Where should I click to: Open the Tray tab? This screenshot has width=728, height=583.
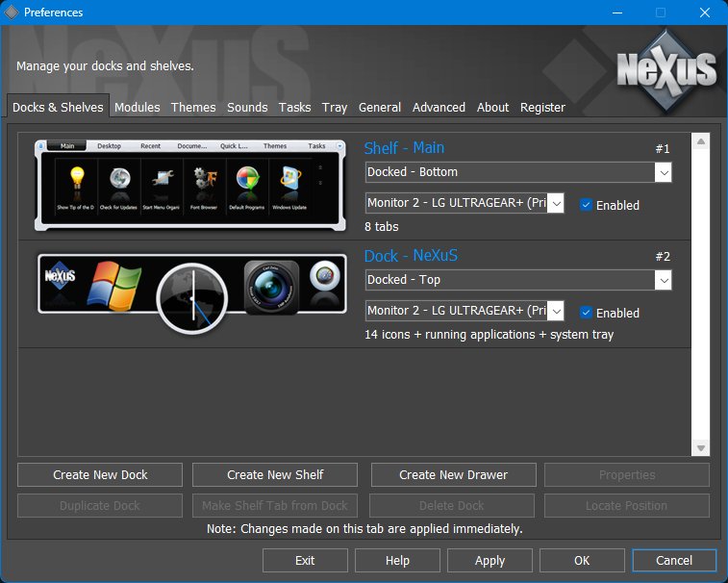[x=335, y=108]
